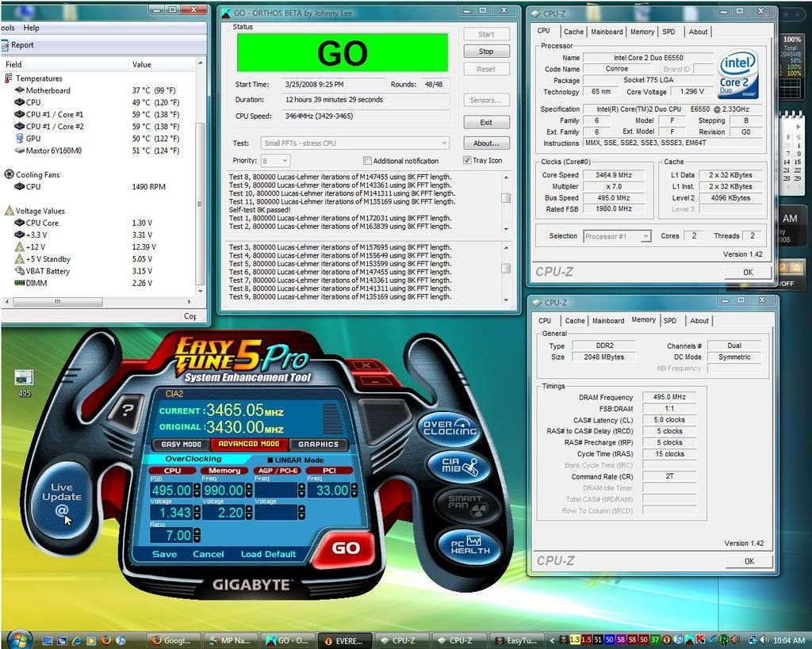Click the Windows Start orb
The height and width of the screenshot is (649, 812).
tap(17, 639)
